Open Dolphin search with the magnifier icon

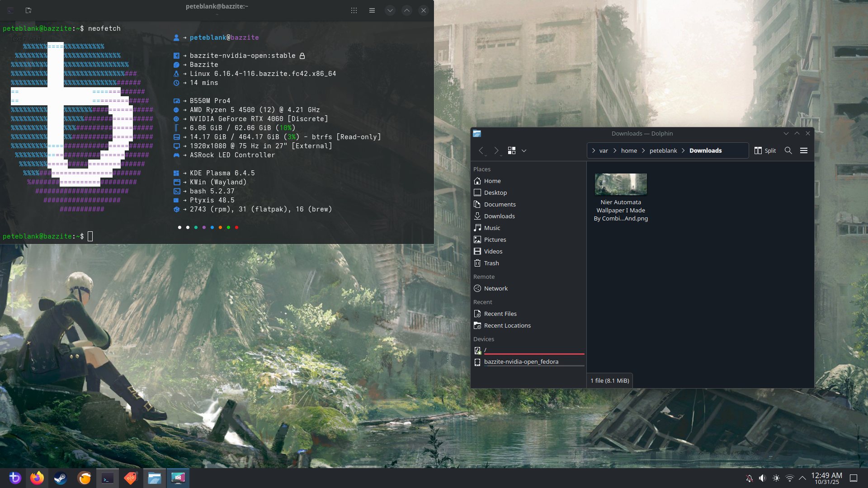tap(788, 150)
